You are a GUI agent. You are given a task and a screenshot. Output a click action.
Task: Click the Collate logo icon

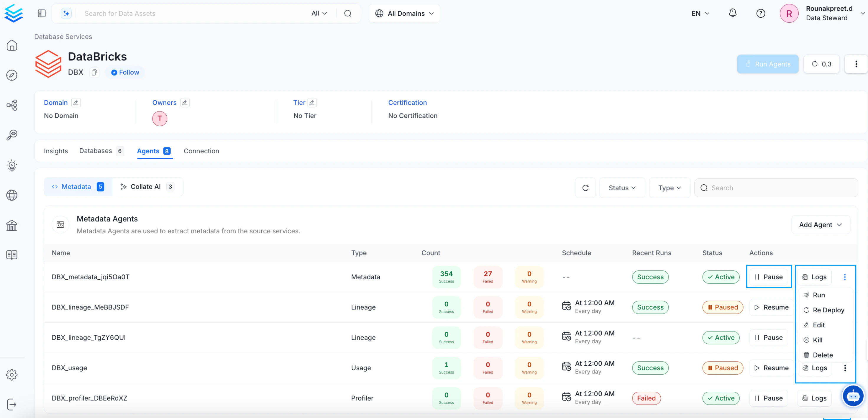[x=14, y=13]
